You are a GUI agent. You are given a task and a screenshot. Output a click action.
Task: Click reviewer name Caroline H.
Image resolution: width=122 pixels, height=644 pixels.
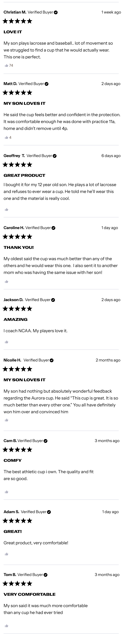click(x=14, y=228)
